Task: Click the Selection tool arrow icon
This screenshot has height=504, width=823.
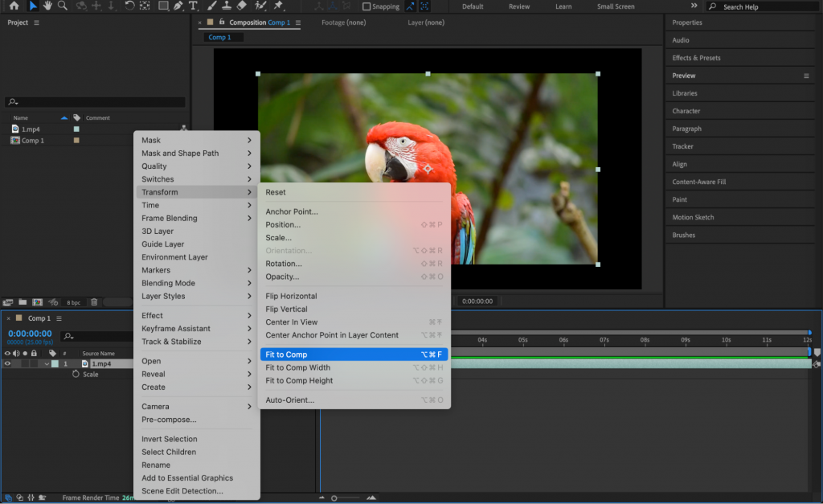Action: tap(33, 6)
